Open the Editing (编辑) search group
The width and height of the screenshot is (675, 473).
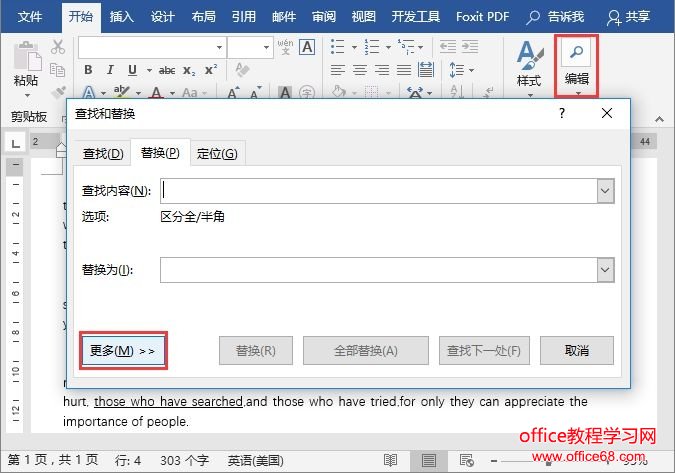click(576, 65)
